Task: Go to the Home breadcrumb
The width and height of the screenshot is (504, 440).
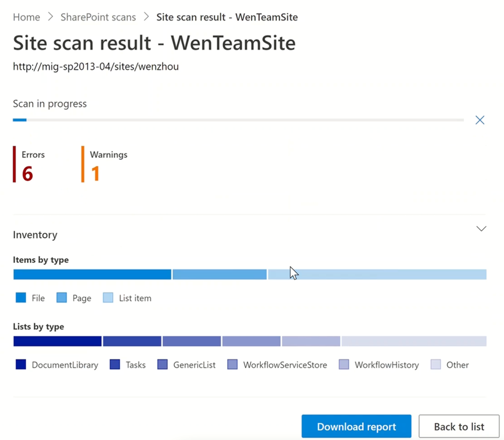Action: (x=26, y=17)
